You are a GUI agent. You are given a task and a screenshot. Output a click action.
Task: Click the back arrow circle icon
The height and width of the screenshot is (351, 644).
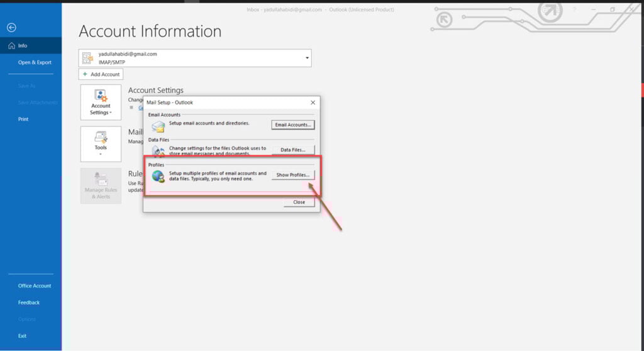[x=11, y=28]
